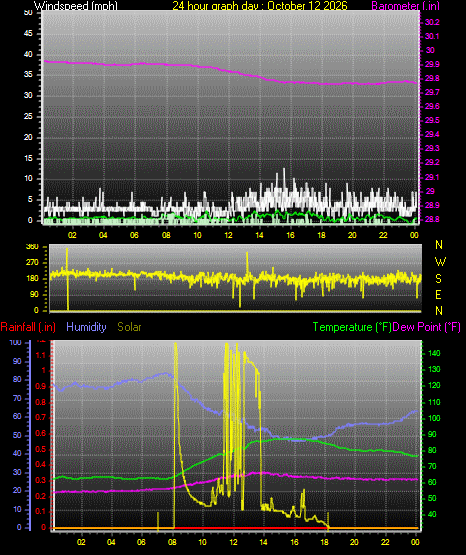
Task: Click the red 0.1 rainfall scale value
Action: 41,511
